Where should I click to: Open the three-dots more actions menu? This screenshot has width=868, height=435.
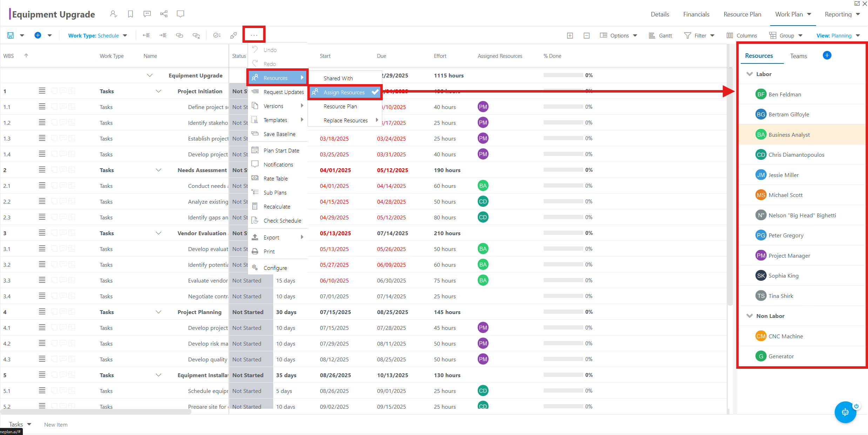pyautogui.click(x=254, y=35)
